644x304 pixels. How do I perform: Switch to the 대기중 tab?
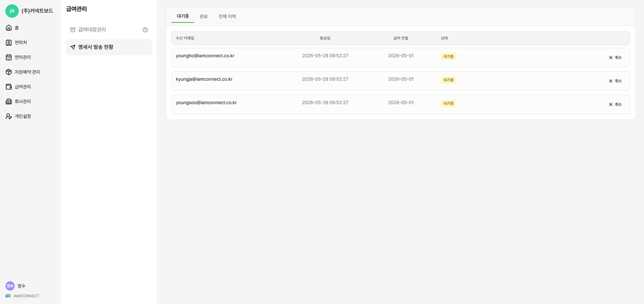(183, 17)
